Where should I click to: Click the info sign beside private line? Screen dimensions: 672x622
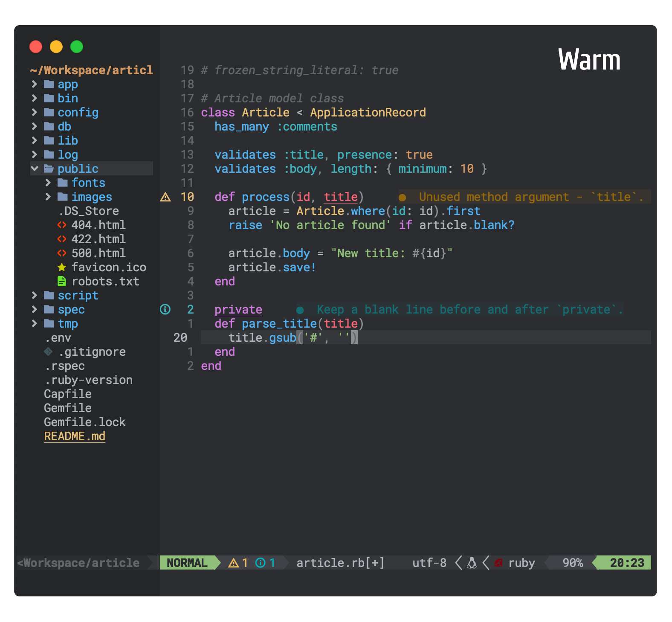click(x=165, y=309)
